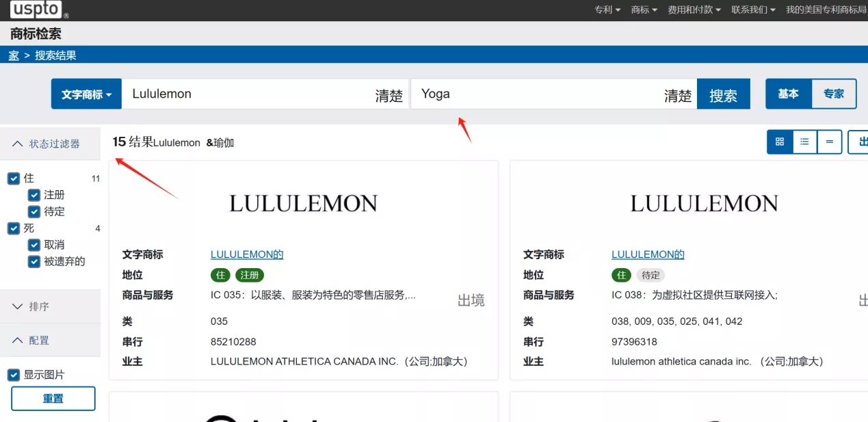Open the 费用和付款 menu
868x422 pixels.
694,10
